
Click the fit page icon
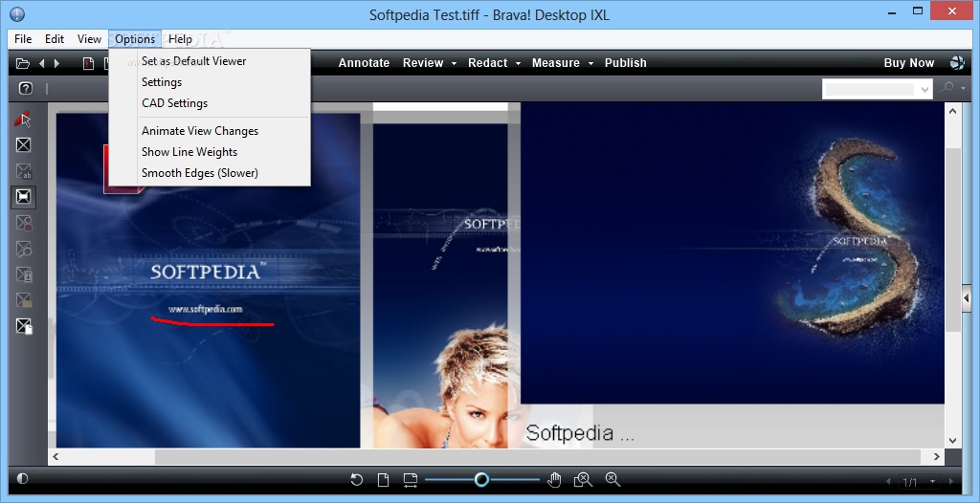(383, 480)
